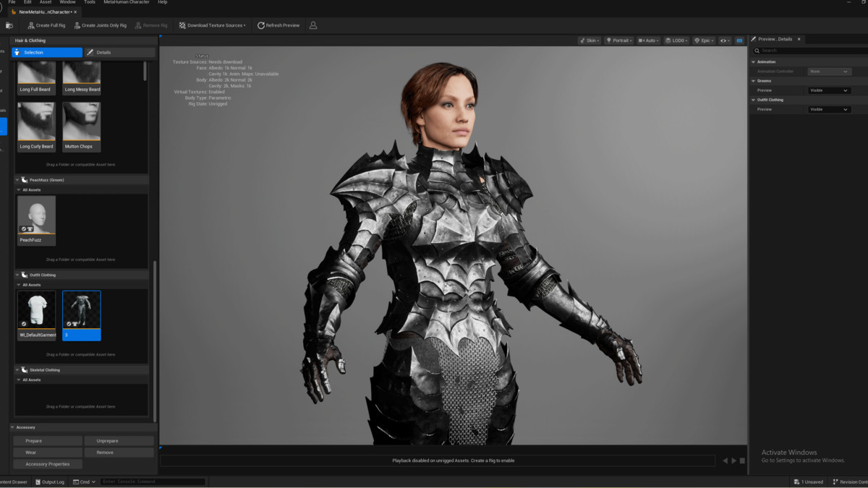Close the Preview Details tab
Image resolution: width=868 pixels, height=488 pixels.
pos(799,38)
